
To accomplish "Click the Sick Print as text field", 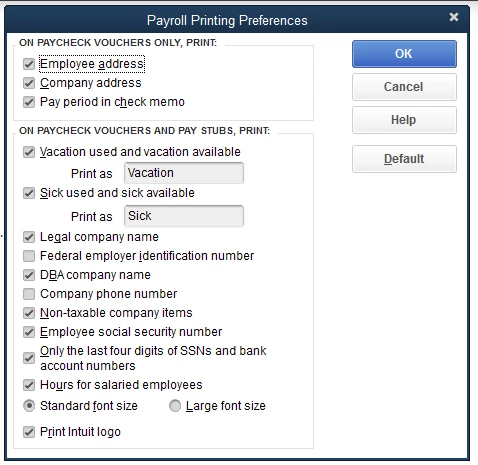I will pos(184,216).
